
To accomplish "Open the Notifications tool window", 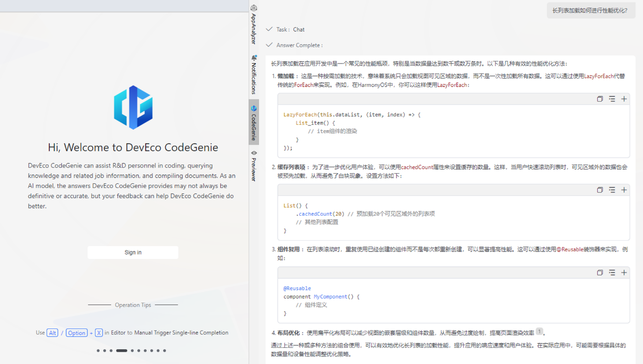I will pyautogui.click(x=254, y=75).
